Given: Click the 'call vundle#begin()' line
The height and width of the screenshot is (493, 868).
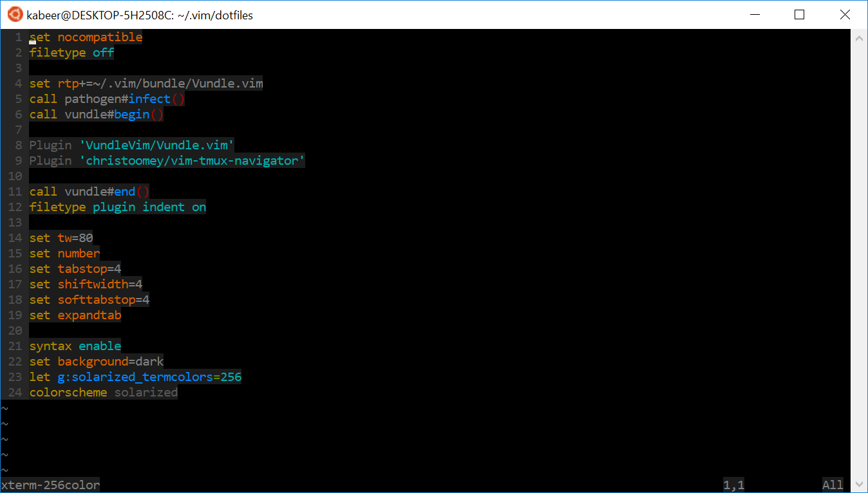Looking at the screenshot, I should click(x=97, y=115).
